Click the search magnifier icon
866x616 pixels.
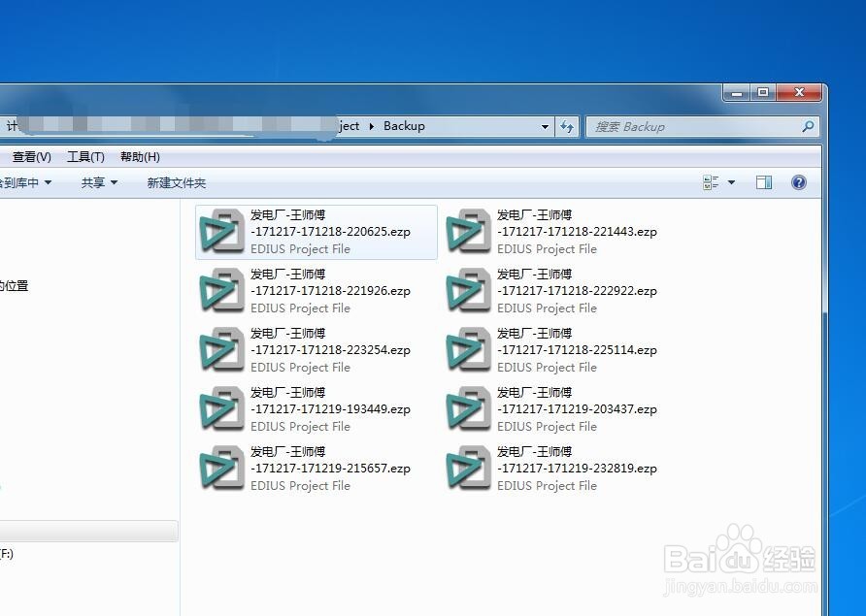pyautogui.click(x=808, y=126)
